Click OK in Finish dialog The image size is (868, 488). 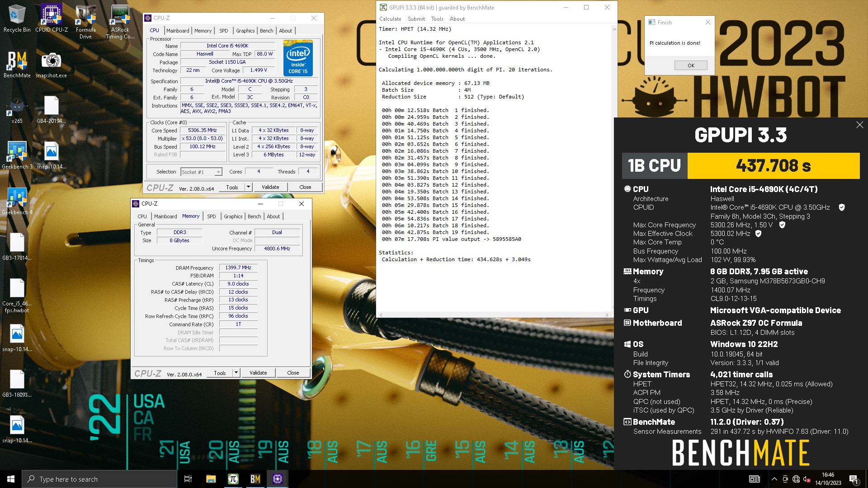coord(691,66)
